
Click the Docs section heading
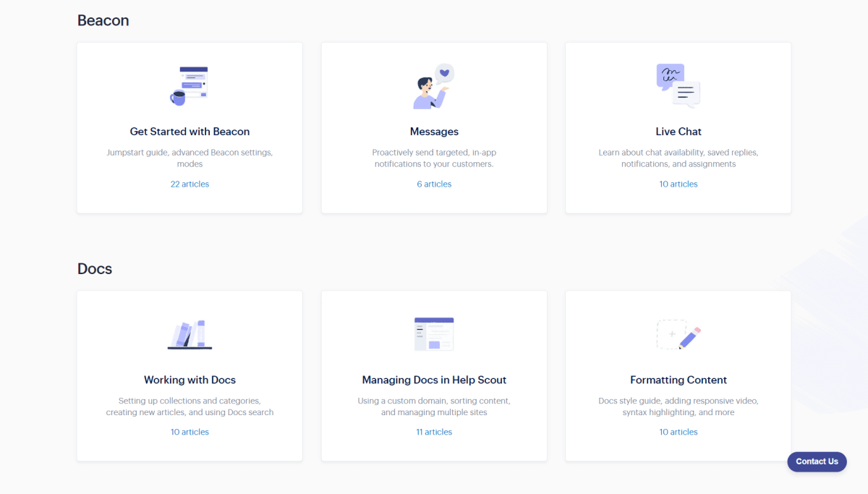click(x=95, y=269)
